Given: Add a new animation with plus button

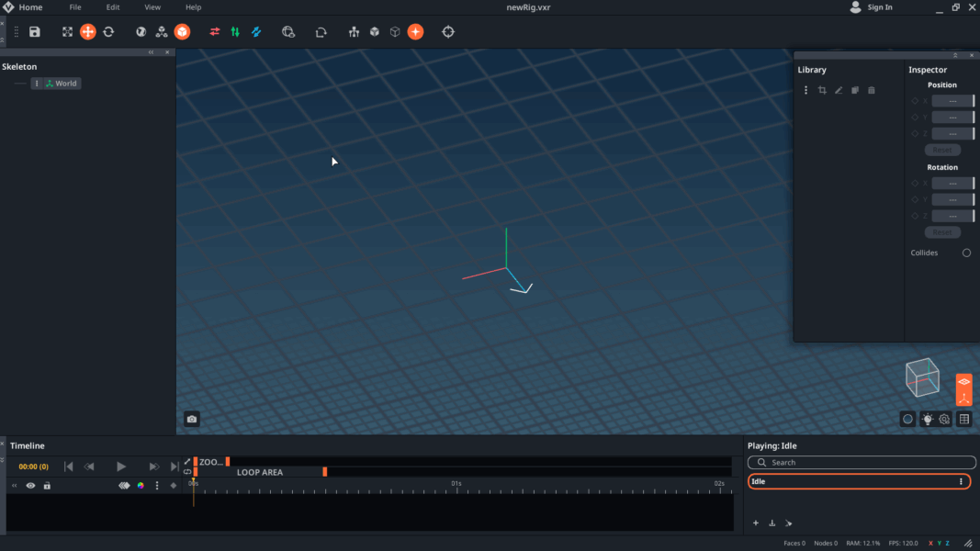Looking at the screenshot, I should 756,523.
